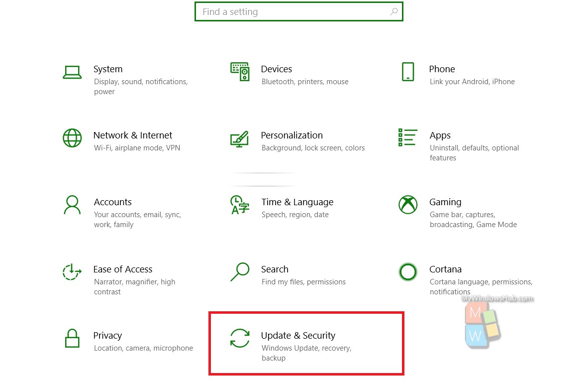The image size is (588, 382).
Task: Select Gaming settings title
Action: 446,203
